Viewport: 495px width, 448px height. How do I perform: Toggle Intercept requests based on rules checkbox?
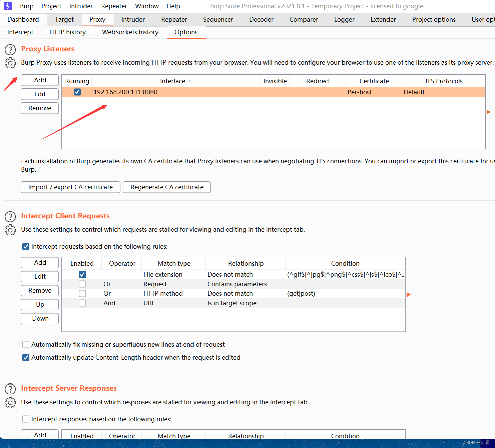tap(26, 246)
